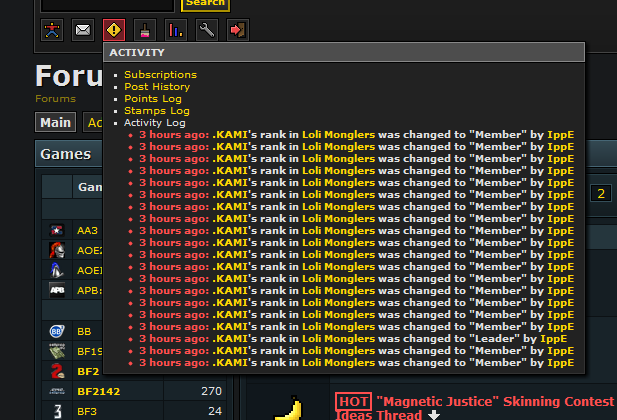This screenshot has height=420, width=617.
Task: Log out using the door icon
Action: click(x=238, y=30)
